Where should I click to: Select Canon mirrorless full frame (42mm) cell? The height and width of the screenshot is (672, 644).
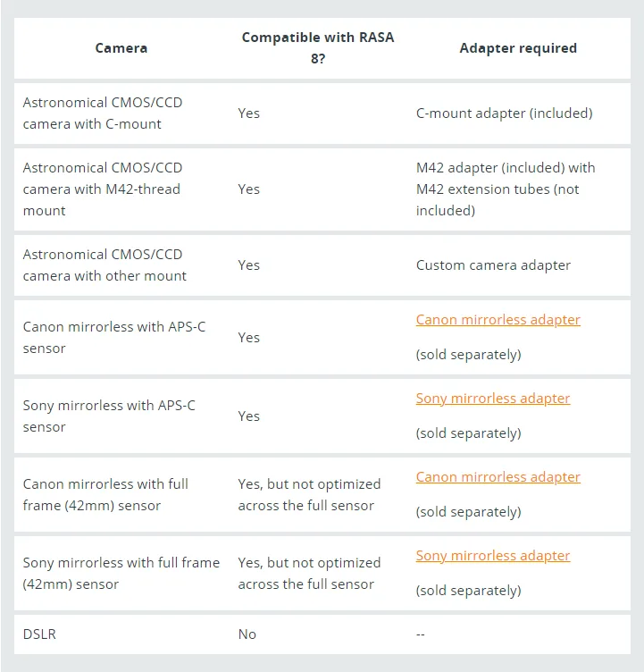pos(105,495)
